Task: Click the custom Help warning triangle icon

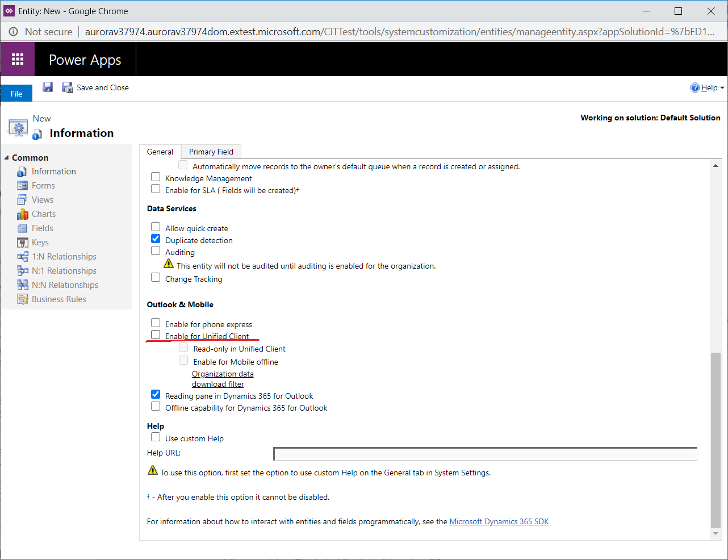Action: pos(153,470)
